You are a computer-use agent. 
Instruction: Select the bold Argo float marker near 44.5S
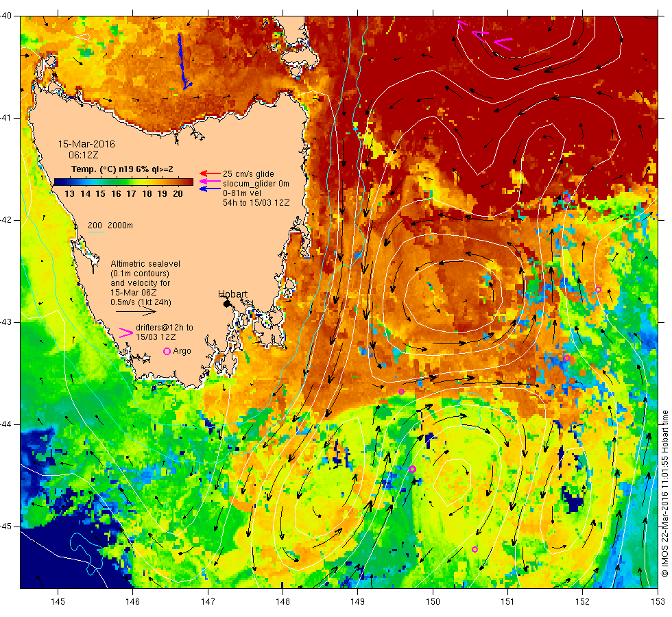(412, 469)
